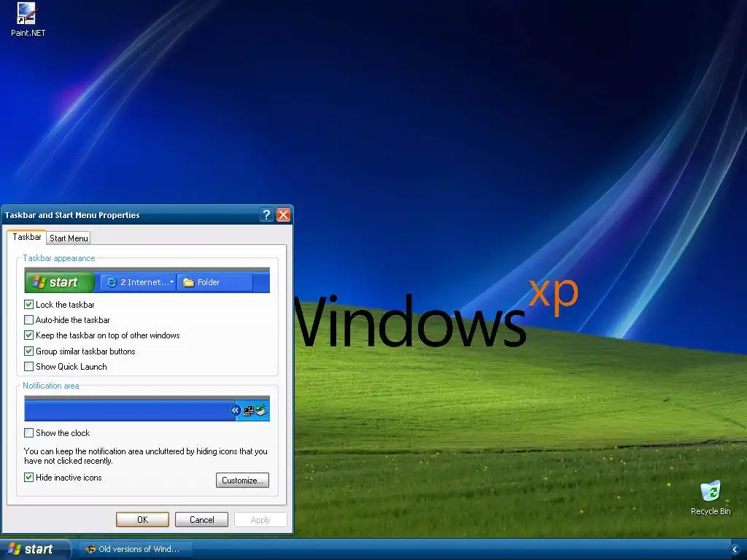Enable Show the clock checkbox

coord(28,433)
